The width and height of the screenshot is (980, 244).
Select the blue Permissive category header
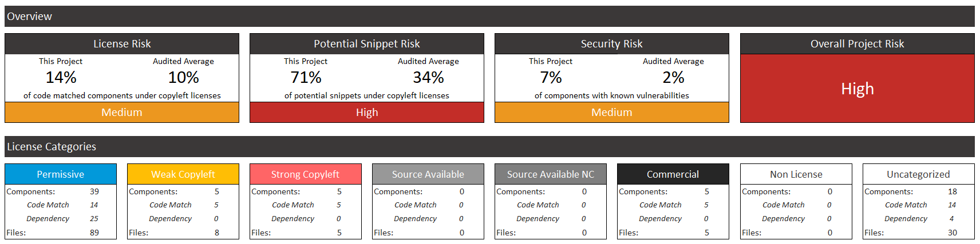point(61,174)
